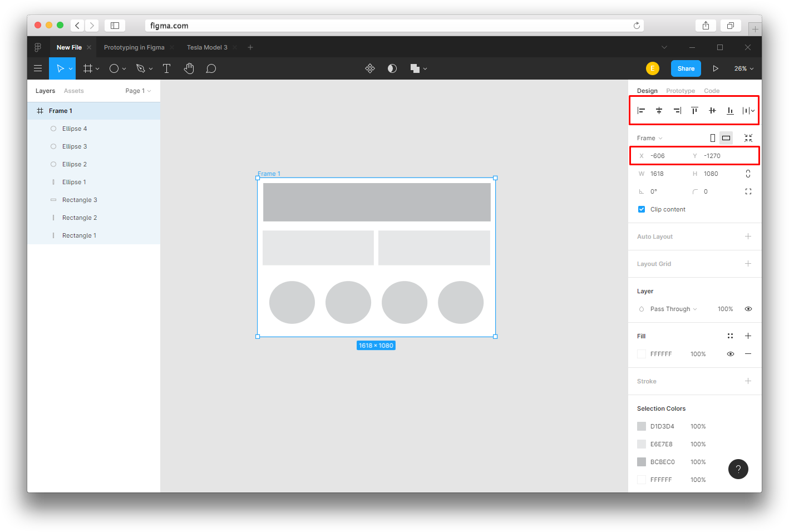
Task: Toggle the Clip content checkbox
Action: [642, 209]
